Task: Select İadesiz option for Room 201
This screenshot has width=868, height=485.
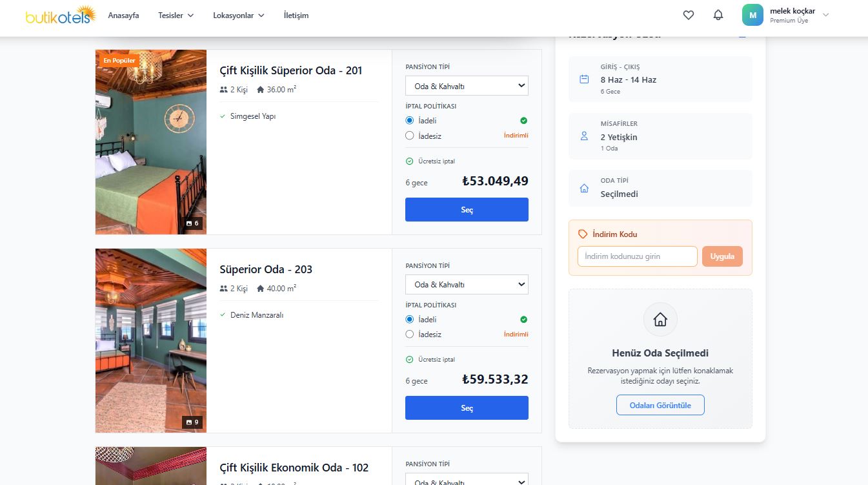Action: (410, 136)
